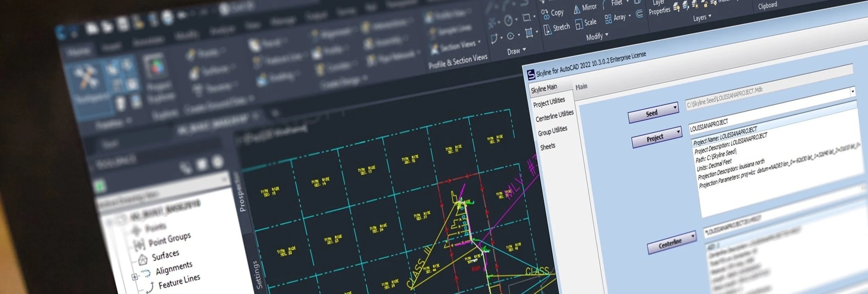868x294 pixels.
Task: Select the Mirror tool
Action: pyautogui.click(x=585, y=8)
